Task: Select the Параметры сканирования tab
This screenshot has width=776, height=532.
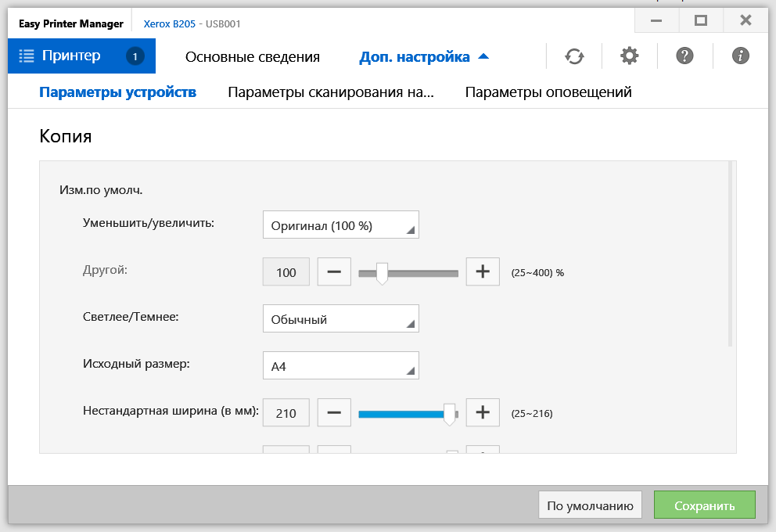Action: point(330,92)
